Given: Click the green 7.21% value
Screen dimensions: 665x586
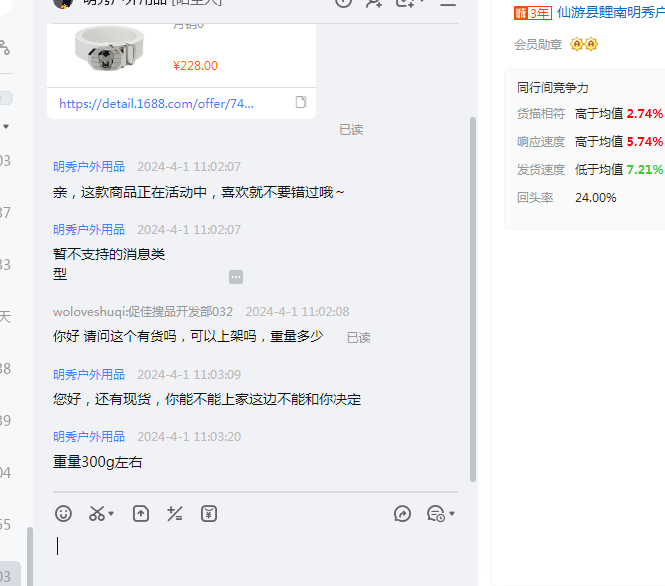Looking at the screenshot, I should pyautogui.click(x=645, y=170).
